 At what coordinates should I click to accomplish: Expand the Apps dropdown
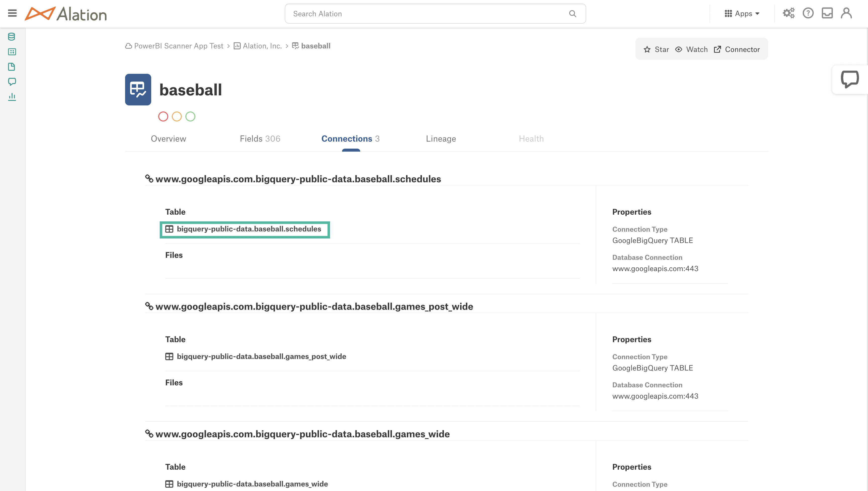coord(742,14)
